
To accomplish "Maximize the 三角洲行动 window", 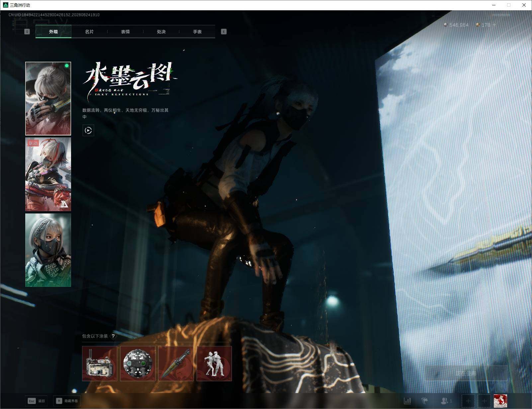I will pyautogui.click(x=509, y=5).
